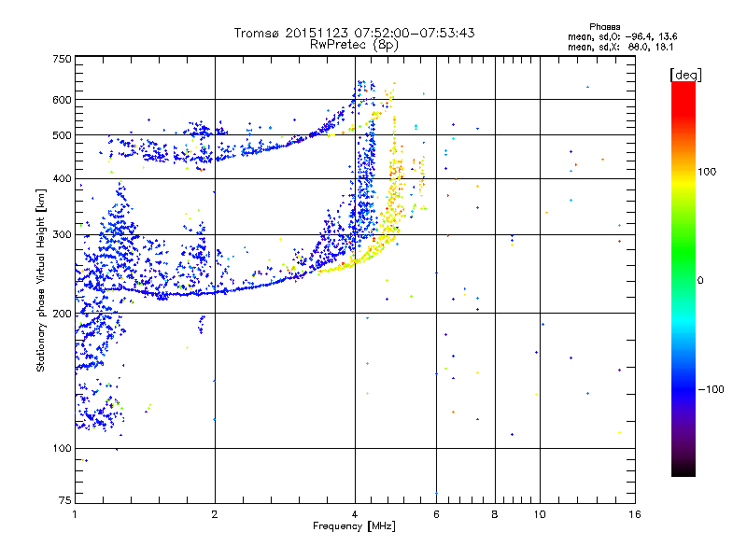Click the x-axis label '8'

point(495,514)
